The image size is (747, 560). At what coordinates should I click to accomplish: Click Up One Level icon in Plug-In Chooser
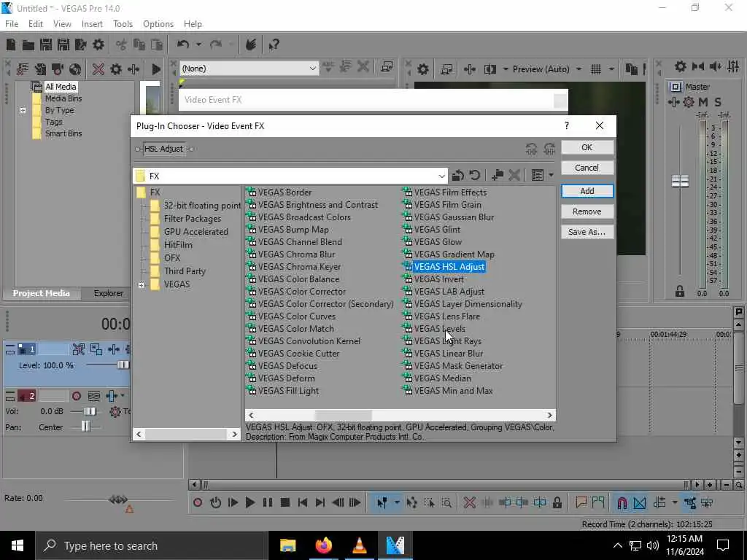pyautogui.click(x=458, y=176)
